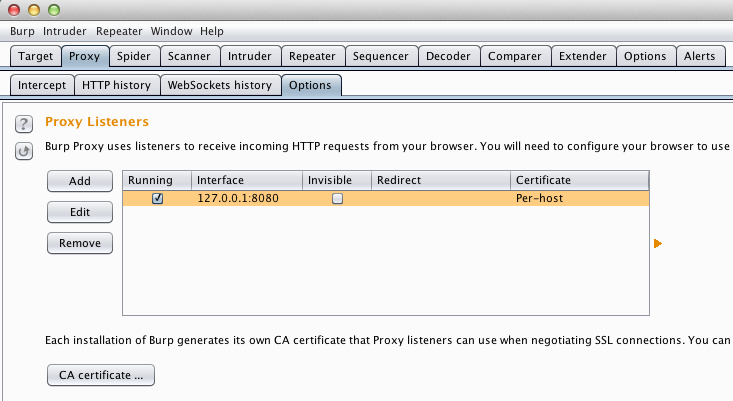Uncheck the Running checkbox for 127.0.0.1:8080

pos(157,199)
